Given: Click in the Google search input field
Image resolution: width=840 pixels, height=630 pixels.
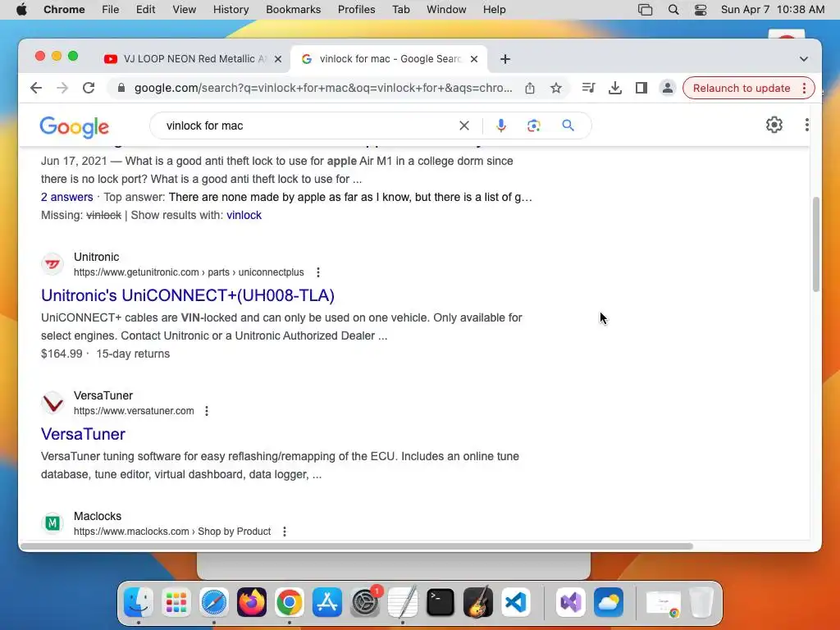Looking at the screenshot, I should click(x=308, y=126).
